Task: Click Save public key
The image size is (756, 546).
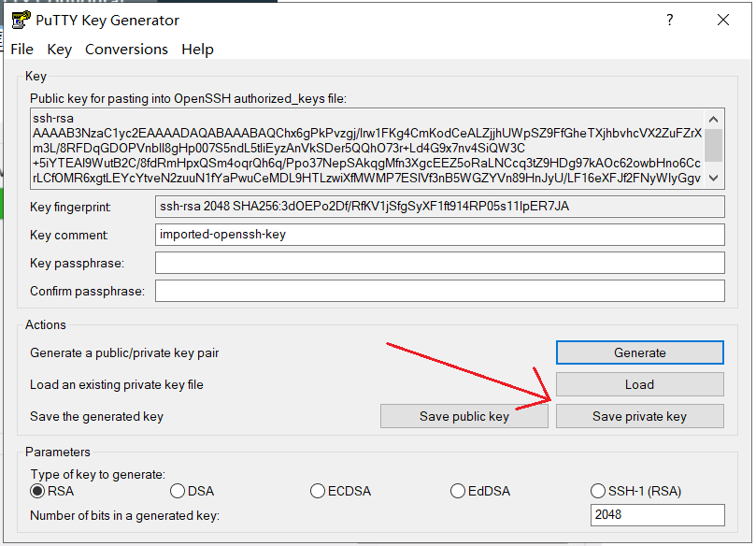Action: coord(464,416)
